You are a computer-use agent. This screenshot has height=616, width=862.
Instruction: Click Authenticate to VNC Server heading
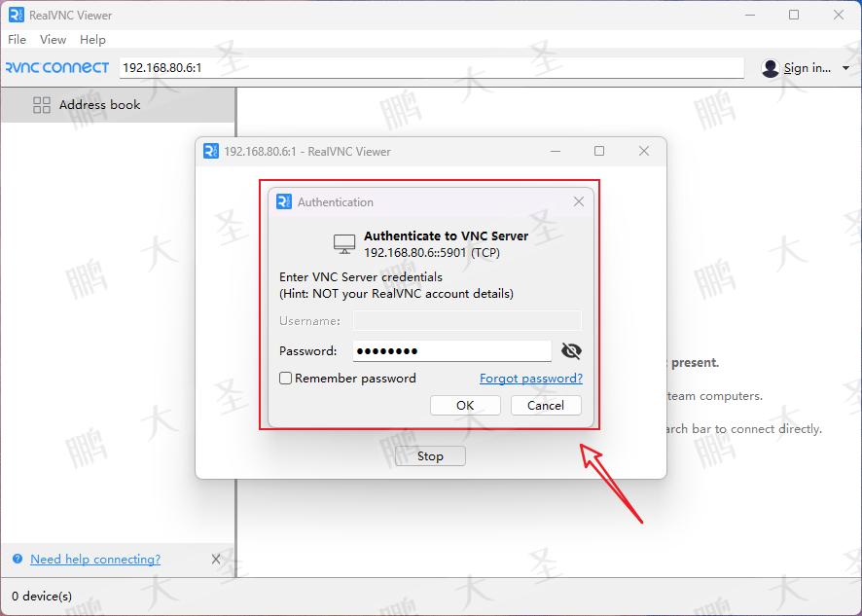446,236
